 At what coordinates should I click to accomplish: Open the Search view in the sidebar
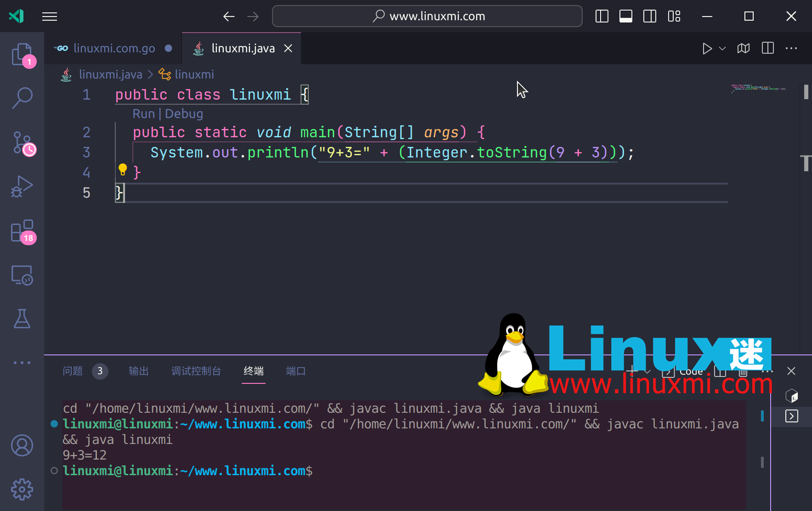22,98
